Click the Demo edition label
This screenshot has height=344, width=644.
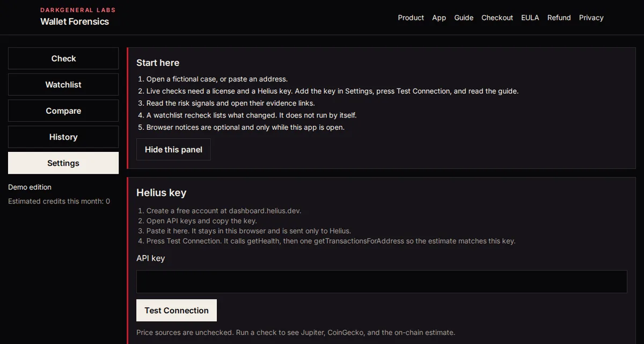tap(30, 187)
